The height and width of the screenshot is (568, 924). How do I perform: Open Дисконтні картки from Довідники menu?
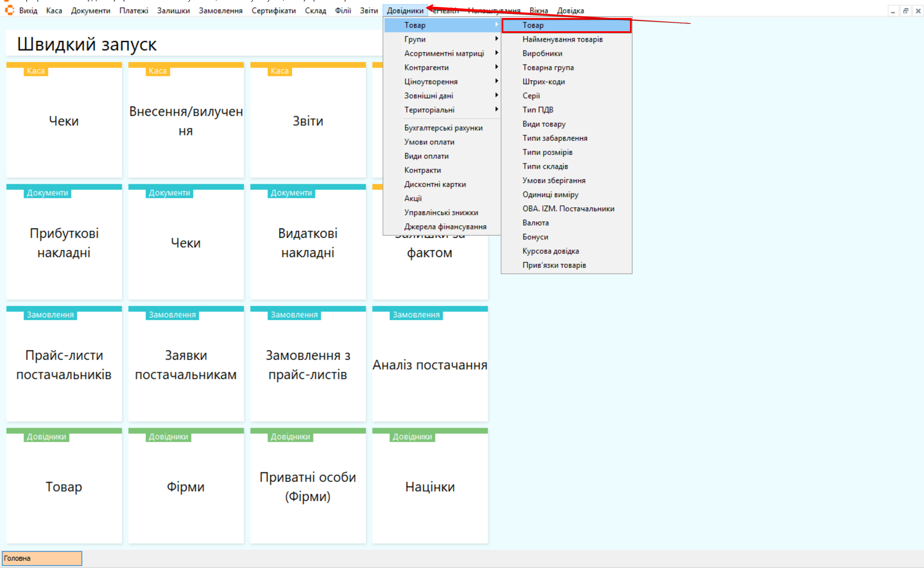435,184
